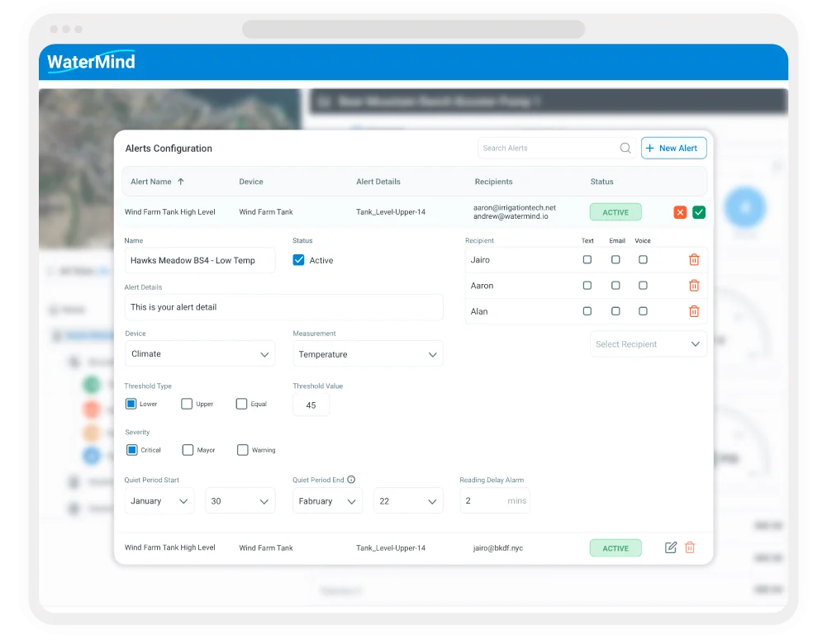Click ACTIVE badge in the top alert row
The width and height of the screenshot is (827, 644).
tap(615, 212)
